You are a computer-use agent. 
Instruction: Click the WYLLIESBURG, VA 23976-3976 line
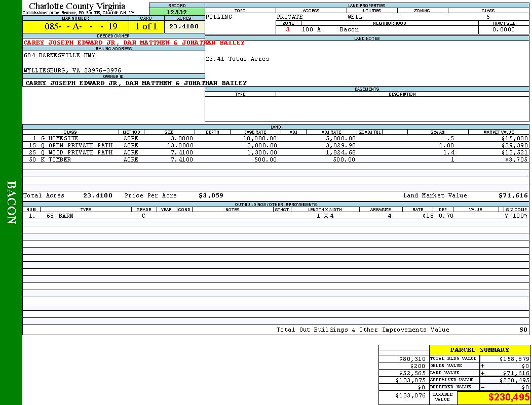pos(72,71)
